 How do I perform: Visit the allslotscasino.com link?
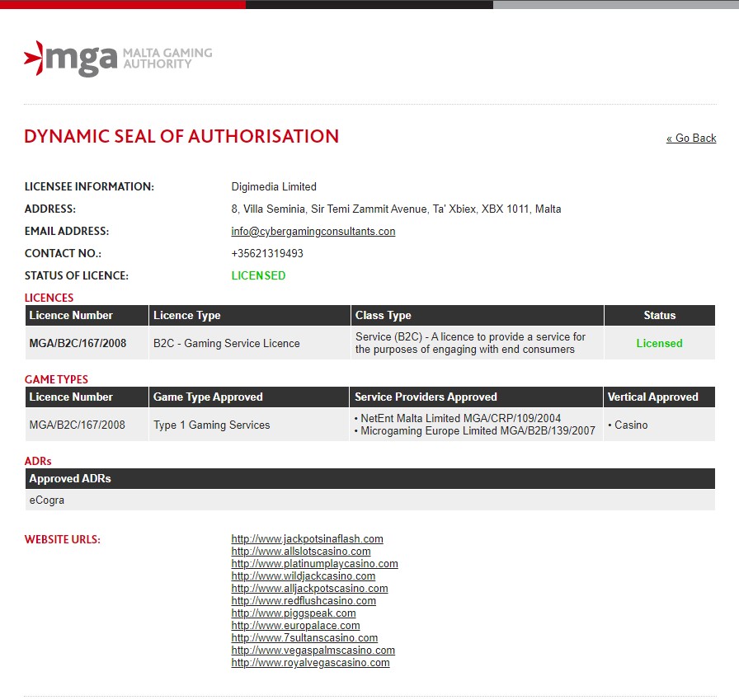click(301, 551)
